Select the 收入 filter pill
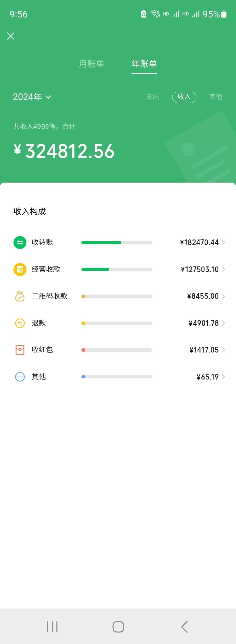The width and height of the screenshot is (236, 644). click(x=184, y=97)
